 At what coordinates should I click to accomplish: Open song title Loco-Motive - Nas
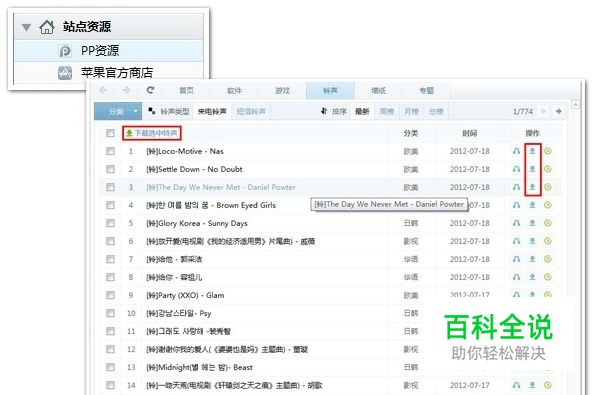tap(185, 151)
